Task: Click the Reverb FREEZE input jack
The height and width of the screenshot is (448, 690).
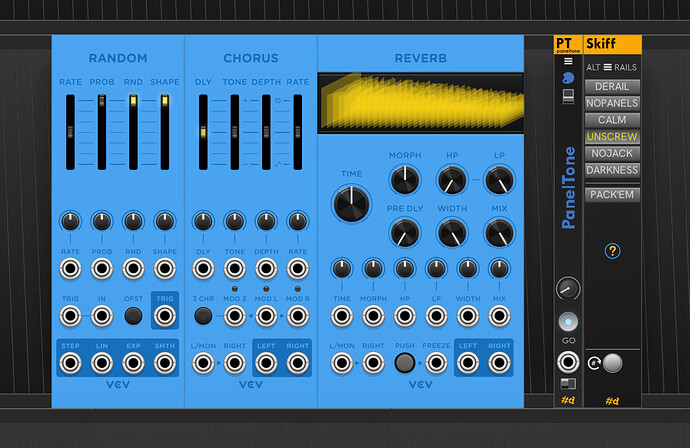Action: coord(436,361)
